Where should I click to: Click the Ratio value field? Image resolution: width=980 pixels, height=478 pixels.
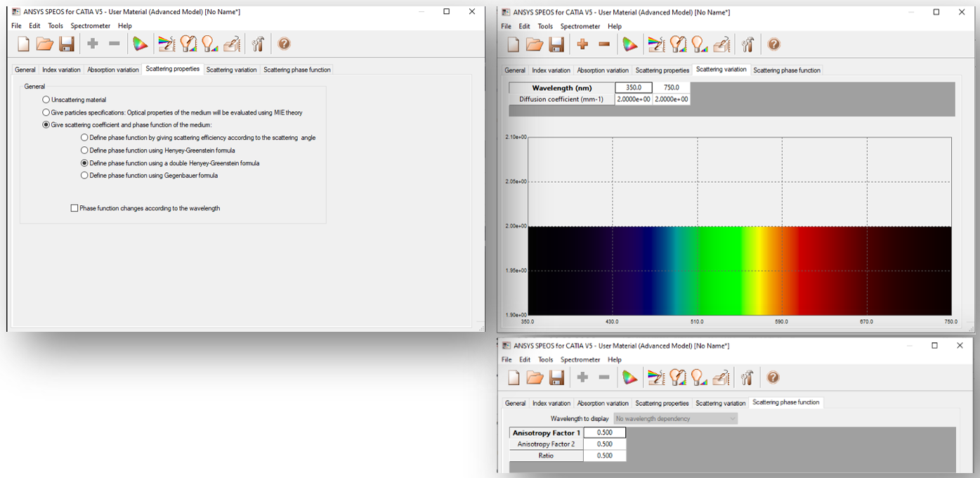pyautogui.click(x=604, y=456)
